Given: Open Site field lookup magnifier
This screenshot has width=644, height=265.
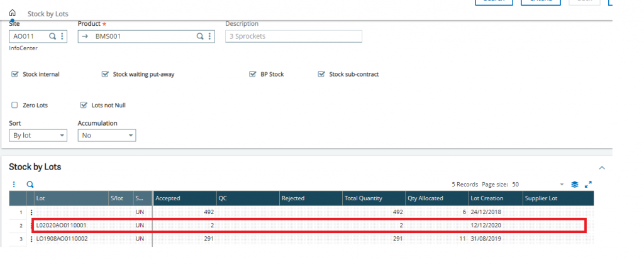Looking at the screenshot, I should (x=53, y=36).
